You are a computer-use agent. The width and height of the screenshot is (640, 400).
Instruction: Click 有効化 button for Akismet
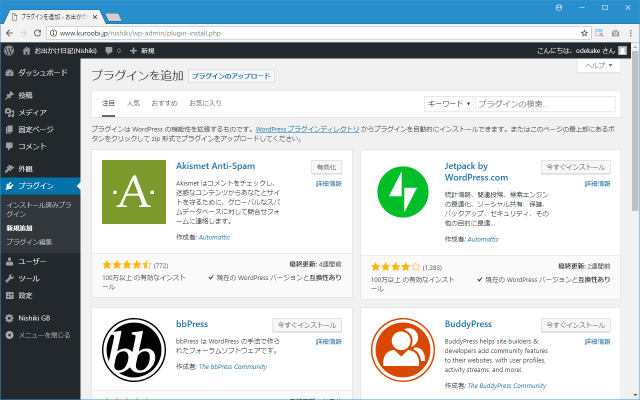(326, 167)
